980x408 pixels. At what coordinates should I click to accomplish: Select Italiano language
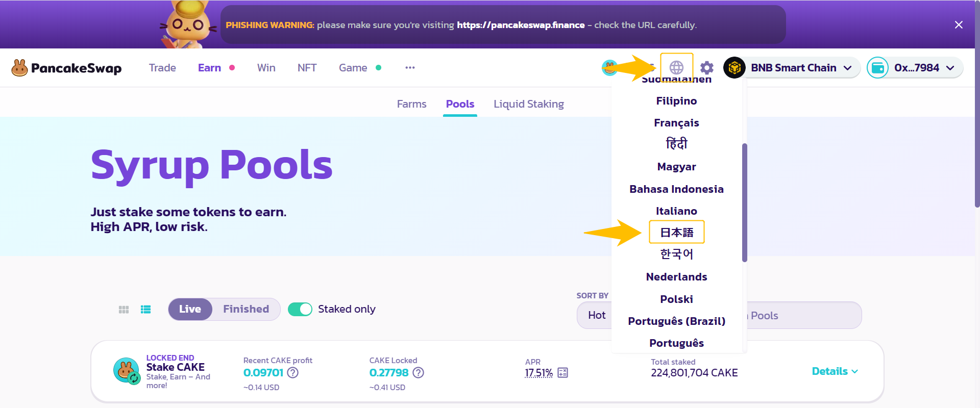[x=676, y=211]
